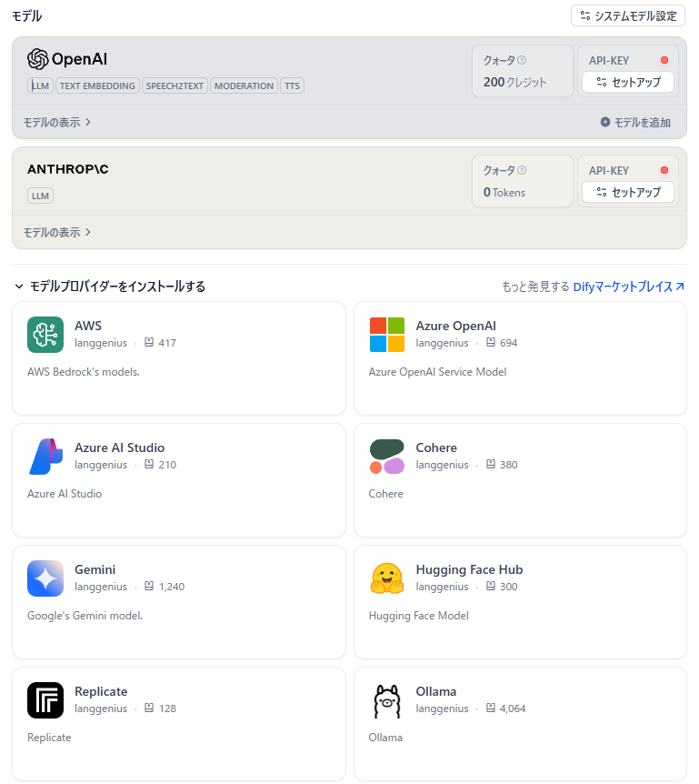
Task: Click the Replicate logo icon
Action: coord(45,700)
